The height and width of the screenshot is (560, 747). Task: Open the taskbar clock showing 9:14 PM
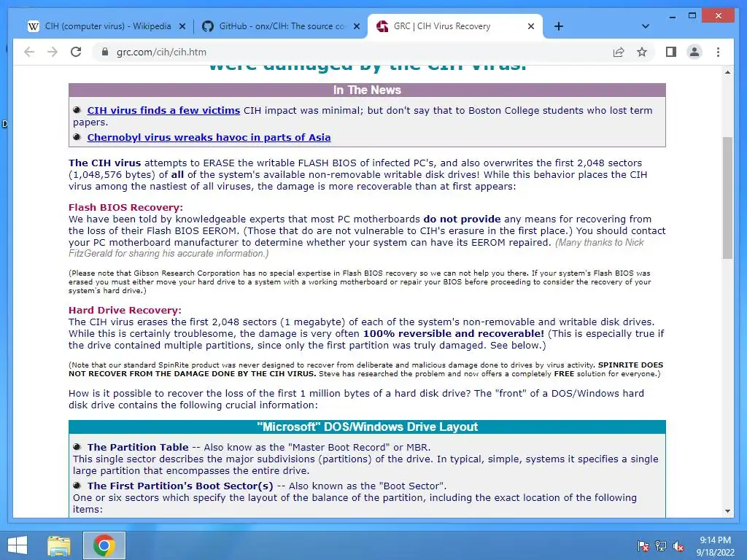[x=715, y=545]
